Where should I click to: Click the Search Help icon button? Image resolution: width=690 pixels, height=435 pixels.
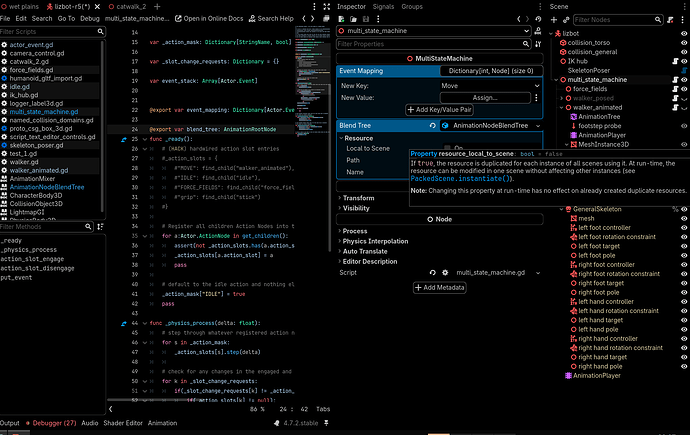(271, 18)
